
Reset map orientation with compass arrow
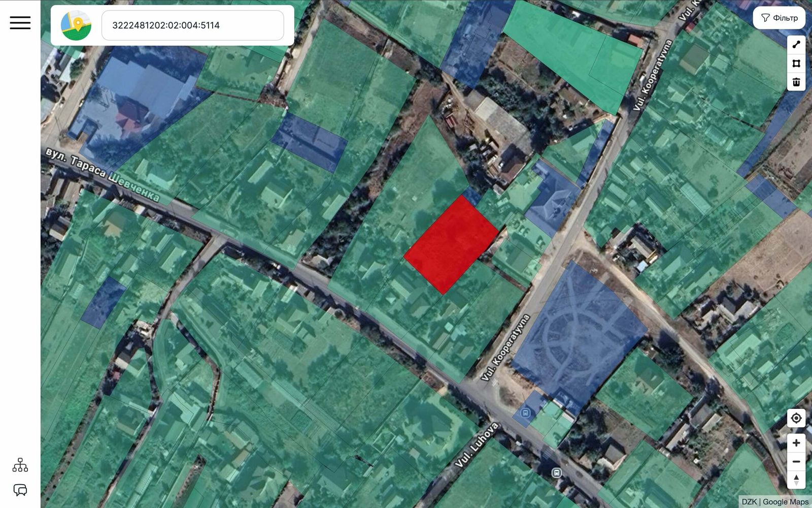[x=796, y=480]
